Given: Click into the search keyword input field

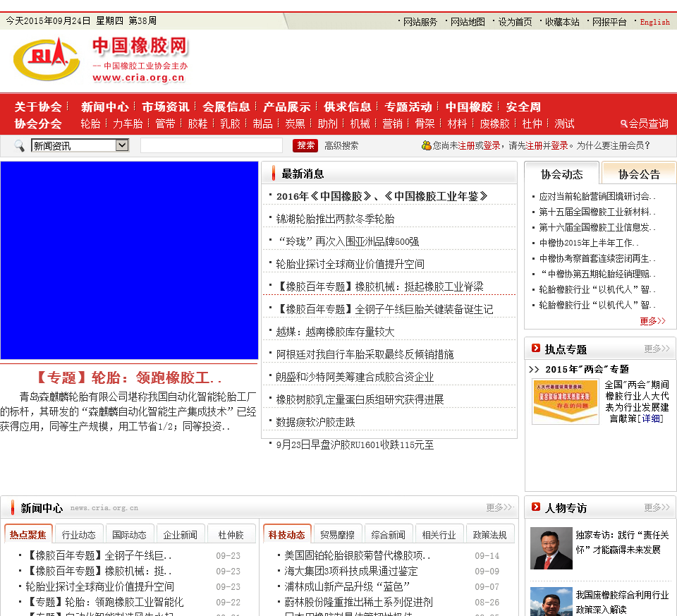Looking at the screenshot, I should point(212,145).
